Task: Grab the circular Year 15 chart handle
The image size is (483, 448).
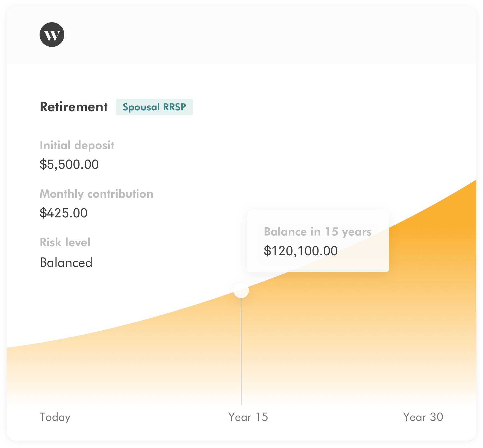Action: 241,290
